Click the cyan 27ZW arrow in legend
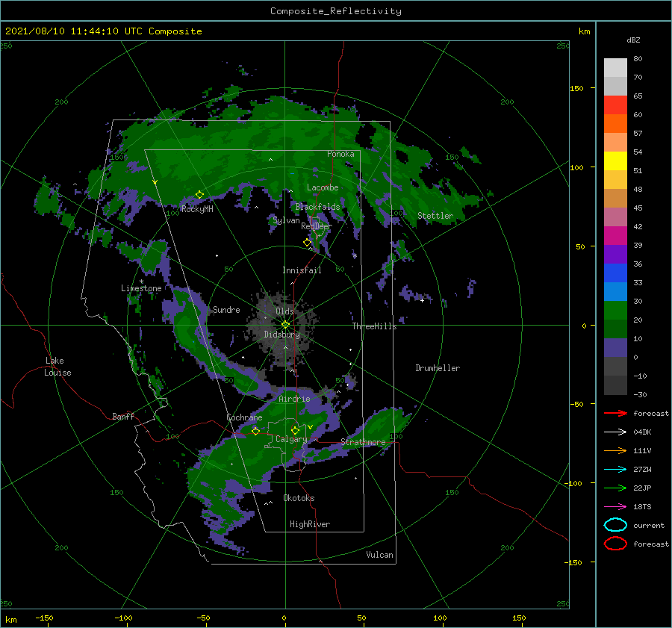Screen dimensions: 672x628 coord(615,469)
